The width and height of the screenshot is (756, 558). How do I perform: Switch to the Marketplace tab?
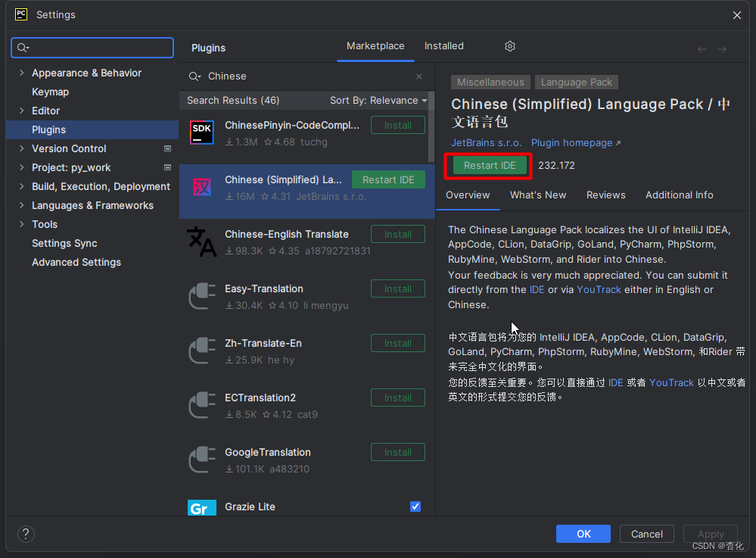coord(375,46)
